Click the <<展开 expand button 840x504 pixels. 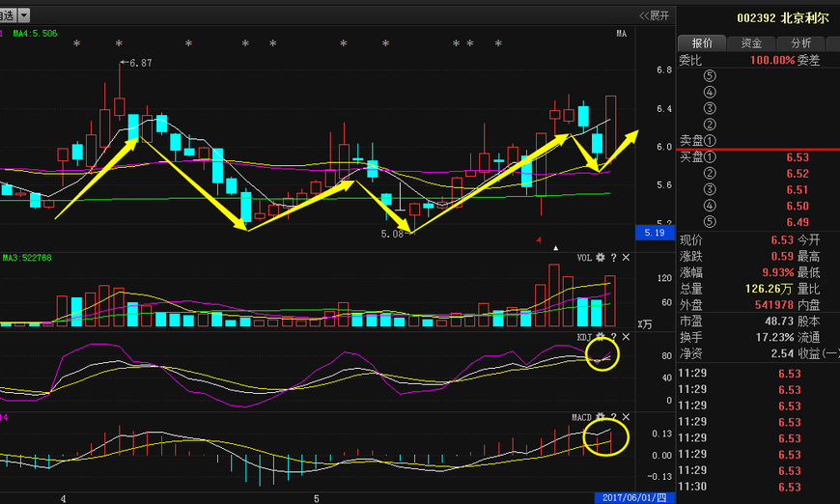point(654,15)
